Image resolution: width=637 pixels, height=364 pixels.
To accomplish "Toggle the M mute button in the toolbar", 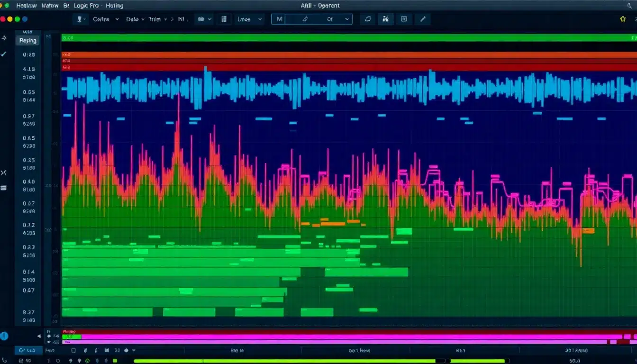I will point(279,19).
